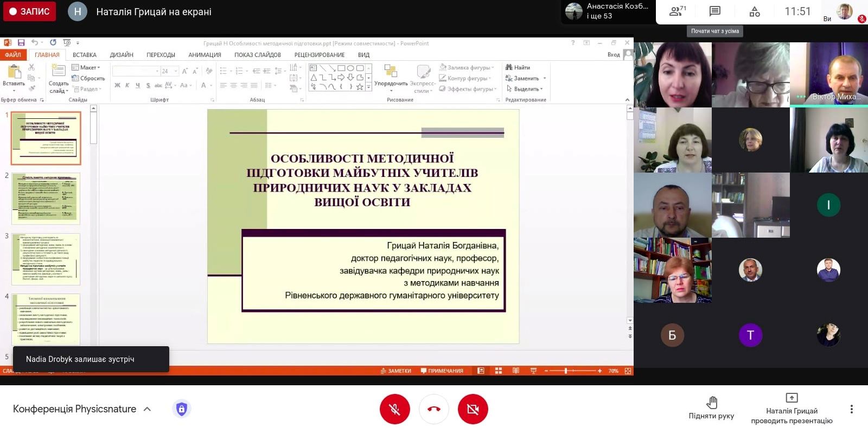Open the РЕЦЕНЗИРОВАНИЕ tab
Viewport: 868px width, 433px height.
(x=320, y=55)
